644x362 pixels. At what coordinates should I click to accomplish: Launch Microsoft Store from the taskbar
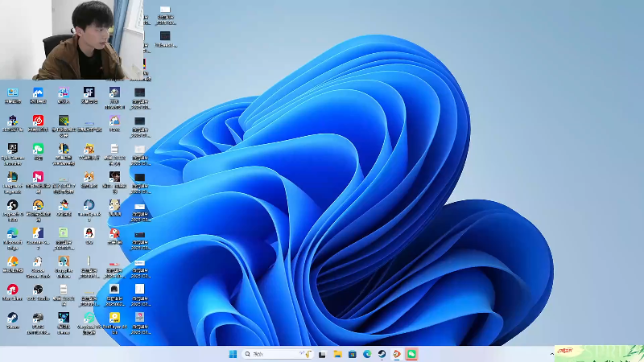pos(353,354)
